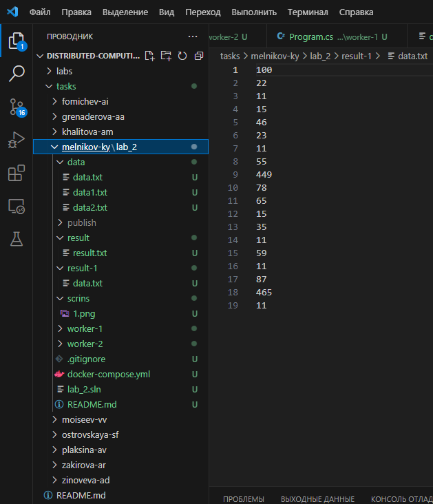433x504 pixels.
Task: Open the Remote Explorer view
Action: tap(16, 206)
